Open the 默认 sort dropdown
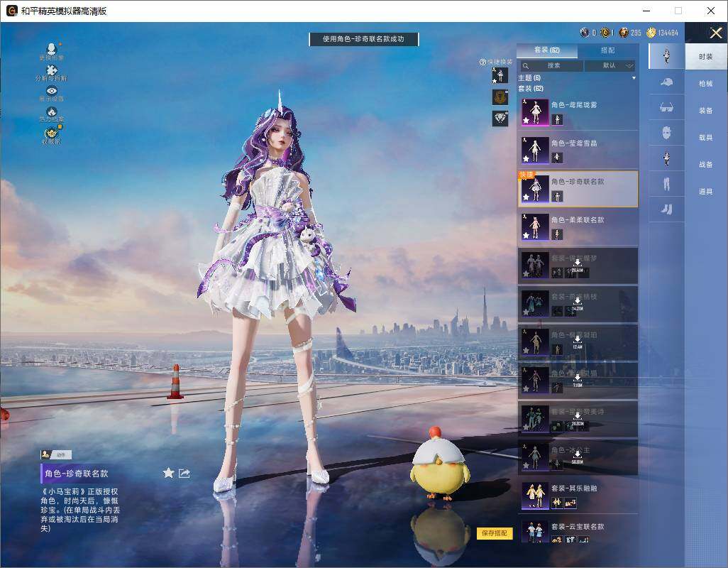 [610, 65]
